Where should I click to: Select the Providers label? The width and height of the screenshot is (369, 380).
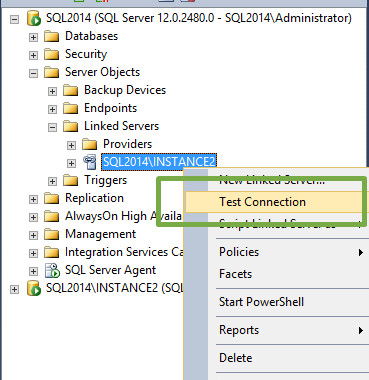tap(127, 144)
